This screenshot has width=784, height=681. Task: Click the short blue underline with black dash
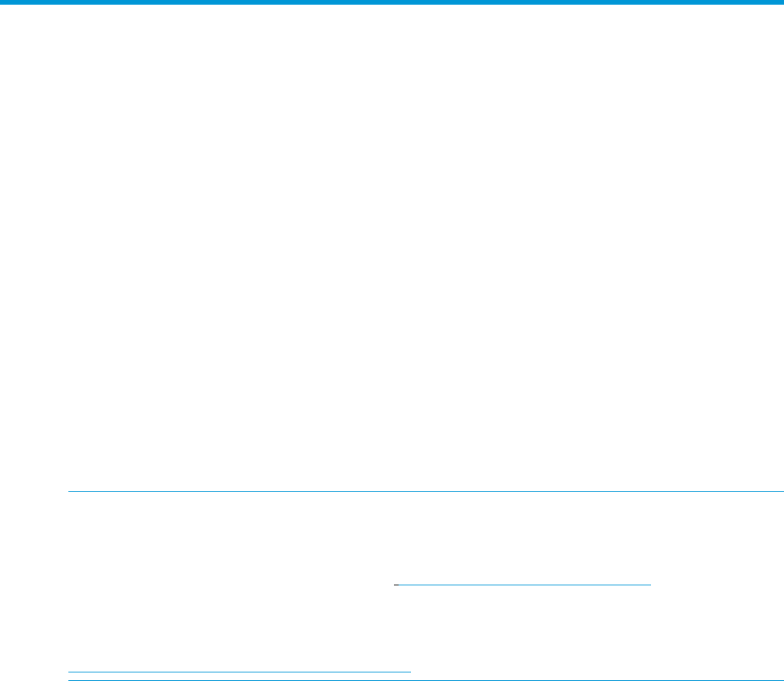(x=522, y=585)
